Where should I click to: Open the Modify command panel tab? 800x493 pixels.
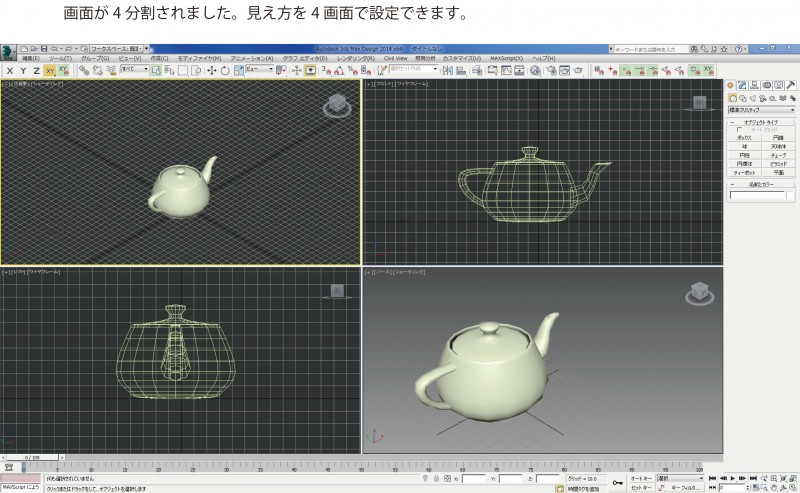point(741,86)
